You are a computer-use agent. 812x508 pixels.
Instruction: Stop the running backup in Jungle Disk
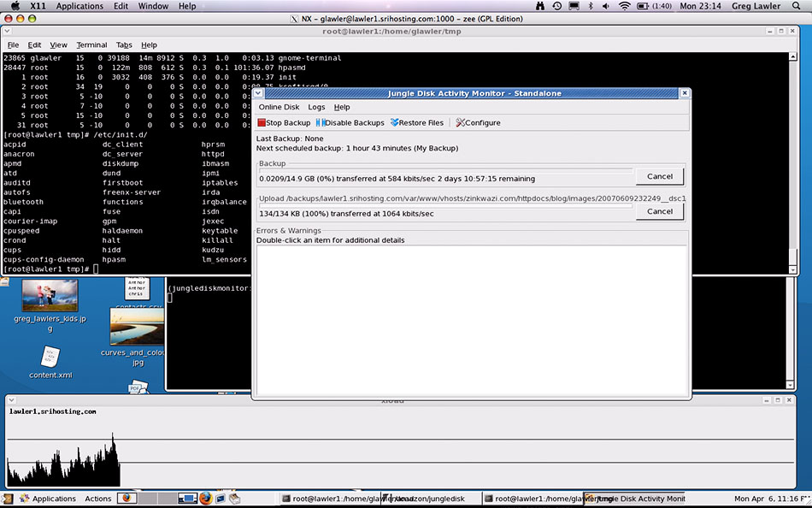[x=284, y=123]
